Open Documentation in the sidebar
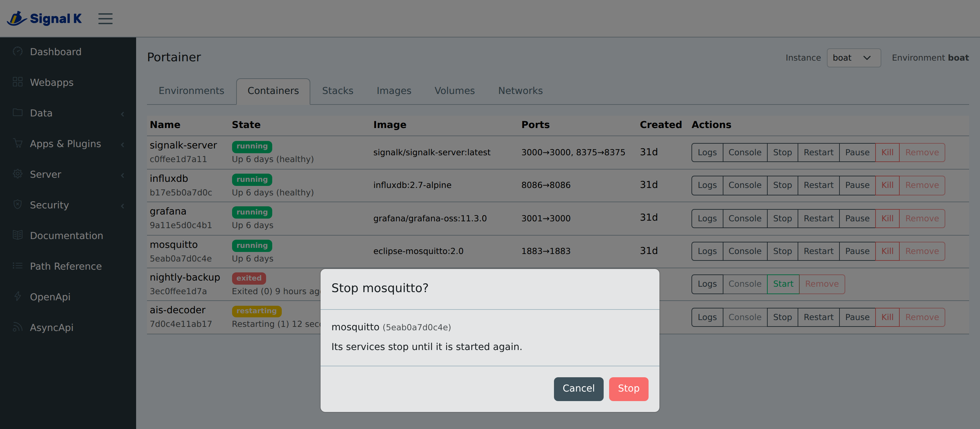This screenshot has height=429, width=980. (68, 236)
